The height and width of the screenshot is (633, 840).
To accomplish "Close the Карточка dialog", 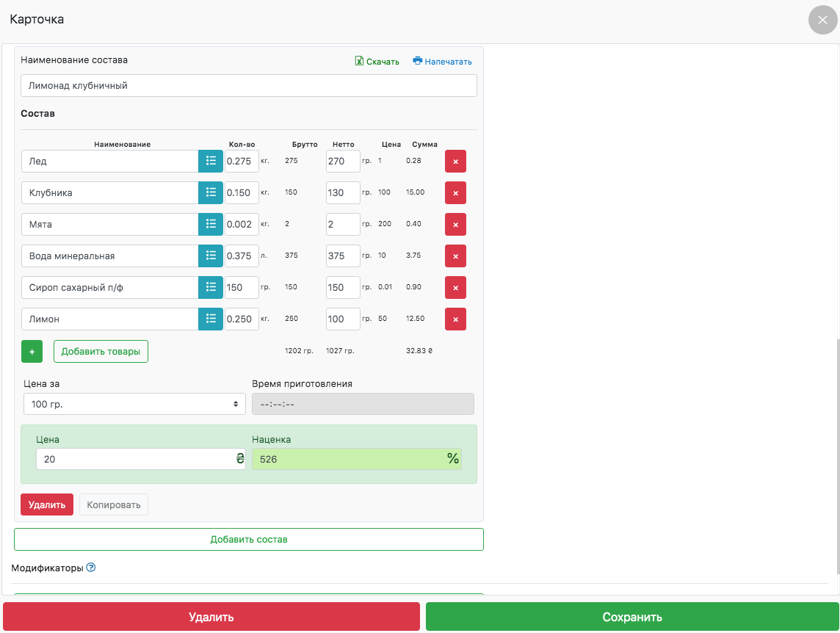I will pos(822,20).
